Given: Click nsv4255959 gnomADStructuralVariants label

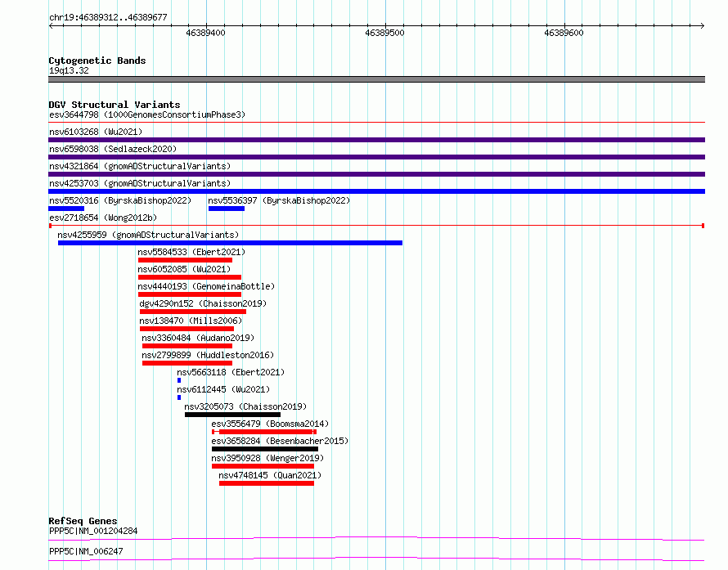Looking at the screenshot, I should [x=148, y=235].
